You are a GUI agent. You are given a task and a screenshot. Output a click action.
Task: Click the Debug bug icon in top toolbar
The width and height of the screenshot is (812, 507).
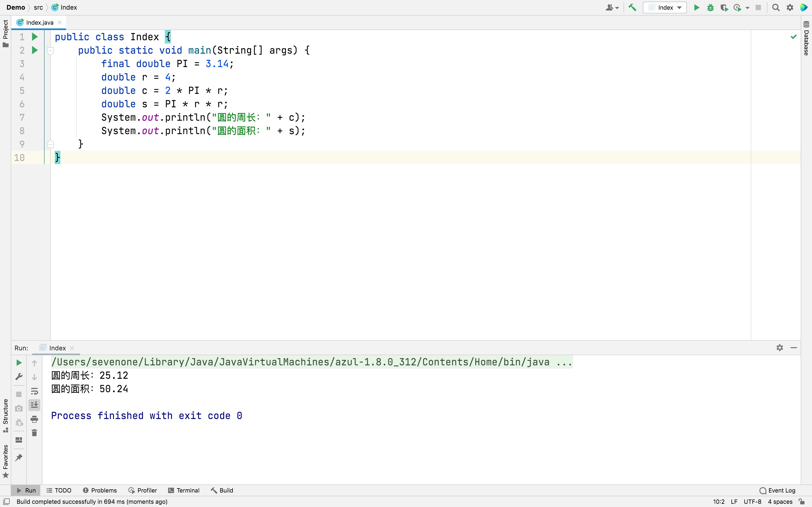point(710,8)
